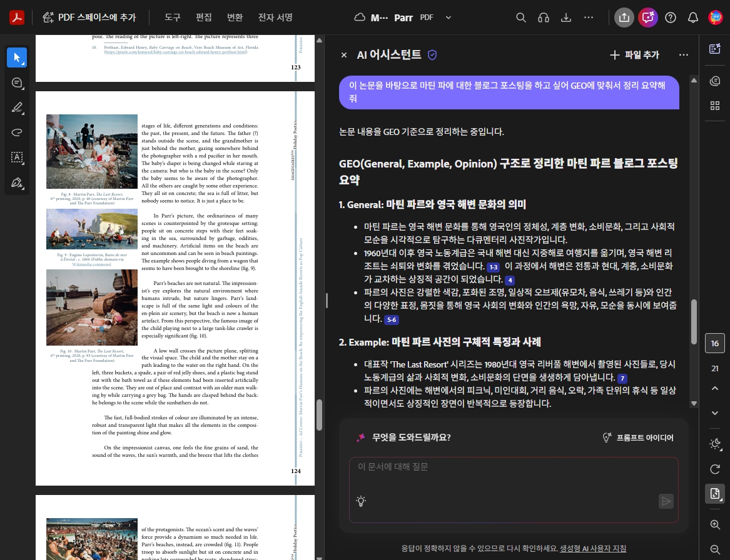The height and width of the screenshot is (560, 730).
Task: Select the highlighter pen tool
Action: [17, 108]
